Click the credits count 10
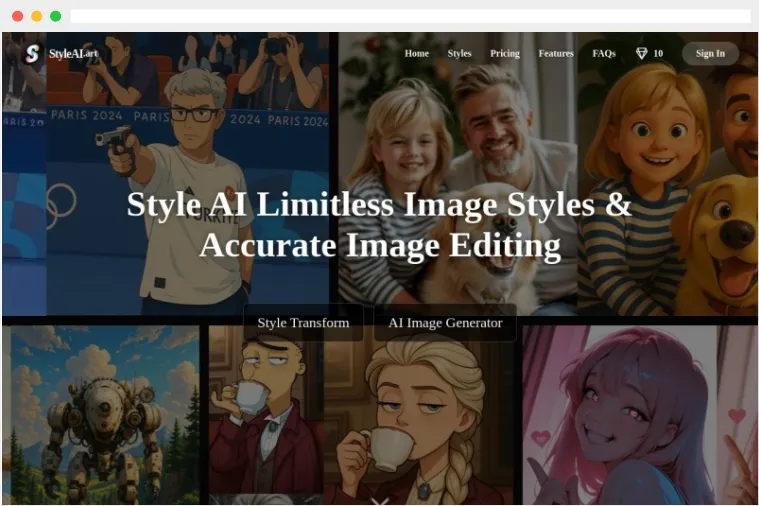 point(658,53)
